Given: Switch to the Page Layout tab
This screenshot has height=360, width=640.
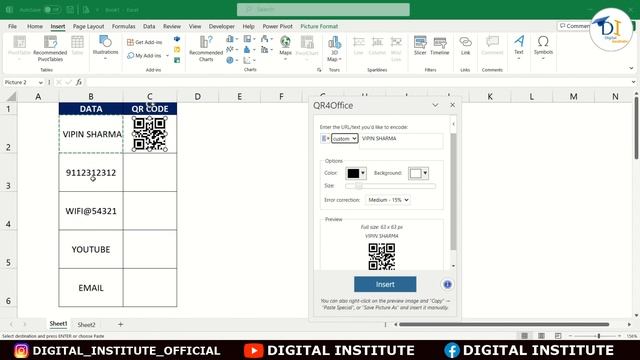Looking at the screenshot, I should click(x=89, y=26).
